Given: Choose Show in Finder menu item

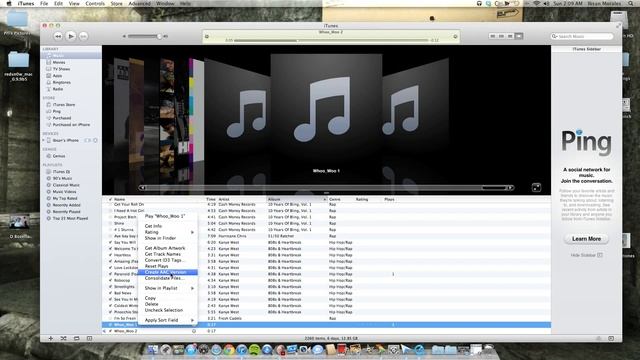Looking at the screenshot, I should (x=168, y=238).
